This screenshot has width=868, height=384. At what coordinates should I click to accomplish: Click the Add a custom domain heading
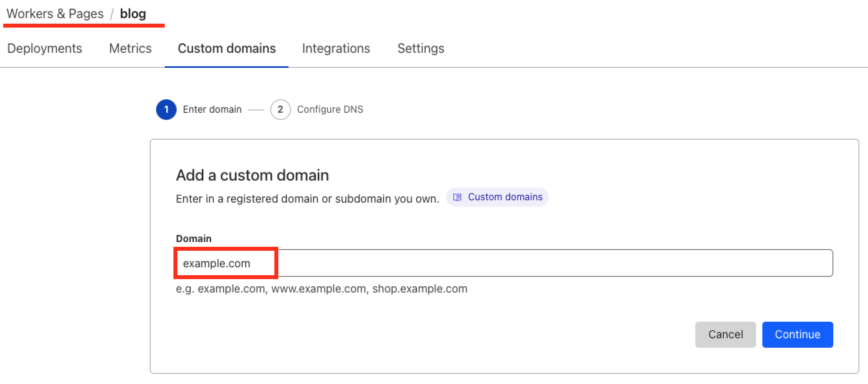click(252, 175)
